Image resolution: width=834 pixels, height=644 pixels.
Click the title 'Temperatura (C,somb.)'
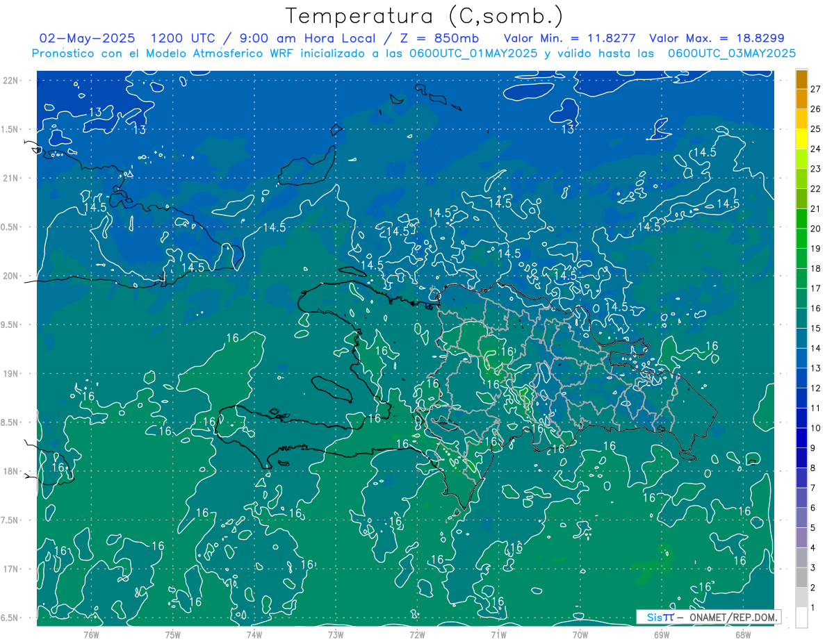point(425,17)
